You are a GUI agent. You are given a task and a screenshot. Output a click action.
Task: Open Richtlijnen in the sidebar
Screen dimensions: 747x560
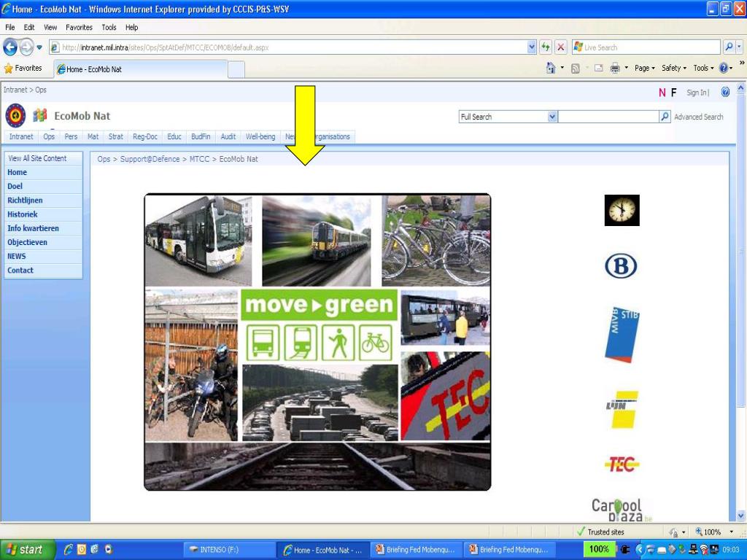click(x=25, y=201)
